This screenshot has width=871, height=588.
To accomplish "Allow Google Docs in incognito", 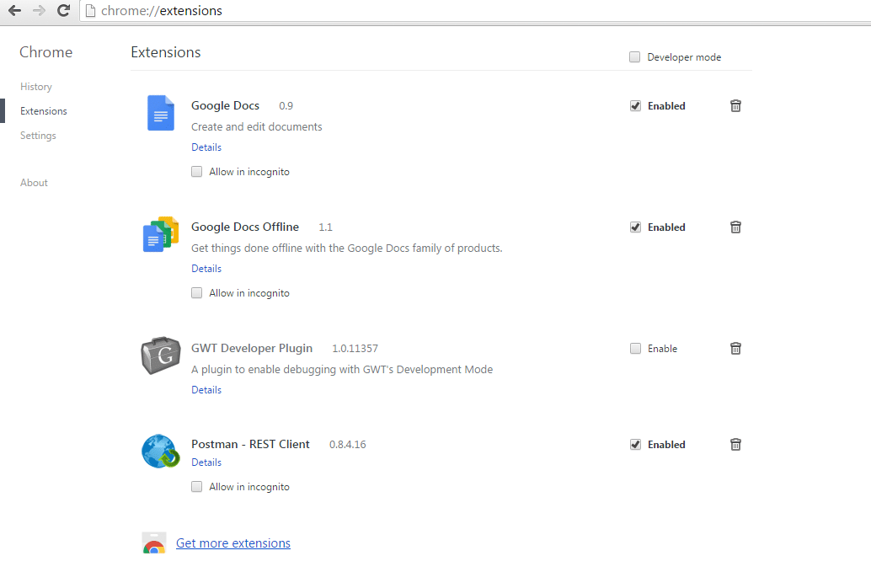I will (x=196, y=171).
